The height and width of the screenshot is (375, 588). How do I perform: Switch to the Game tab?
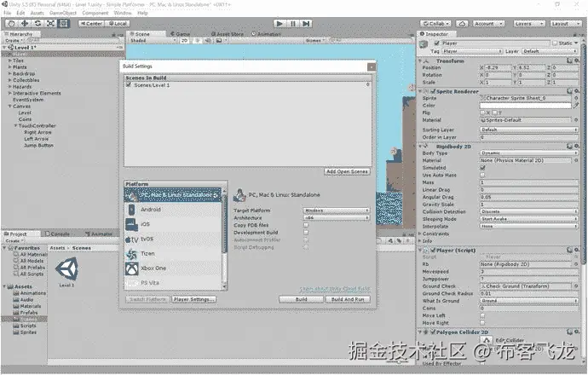point(181,34)
